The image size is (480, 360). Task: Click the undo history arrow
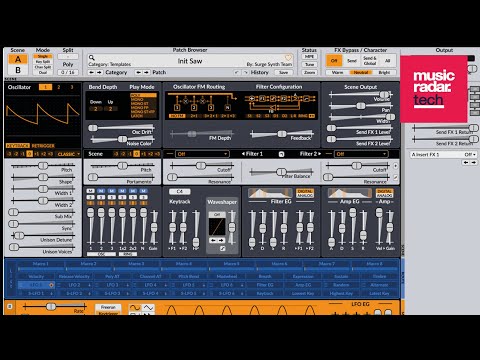point(237,72)
